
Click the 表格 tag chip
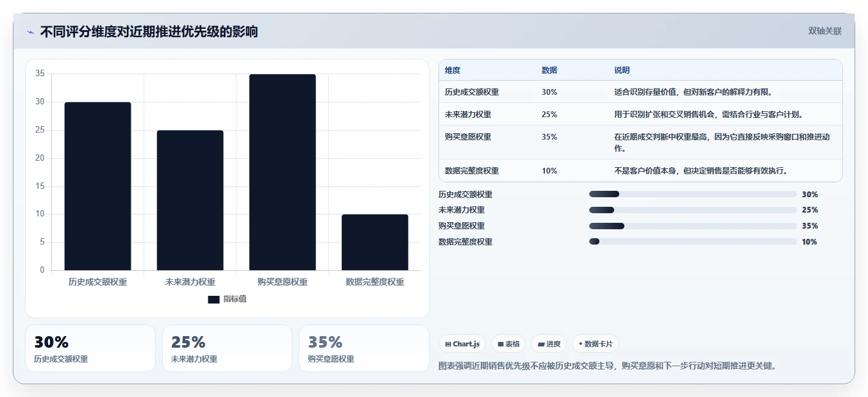click(x=508, y=344)
